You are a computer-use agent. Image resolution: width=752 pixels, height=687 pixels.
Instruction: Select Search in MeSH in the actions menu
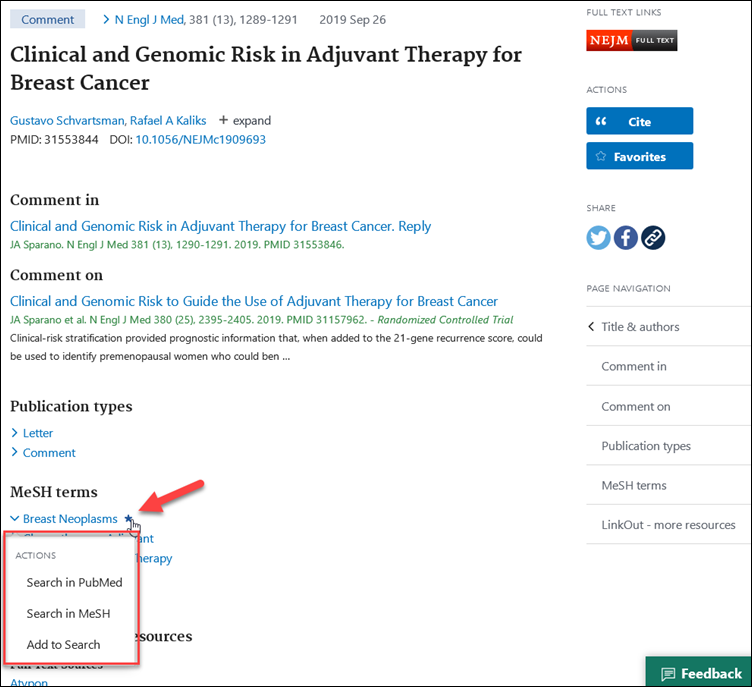pyautogui.click(x=68, y=614)
